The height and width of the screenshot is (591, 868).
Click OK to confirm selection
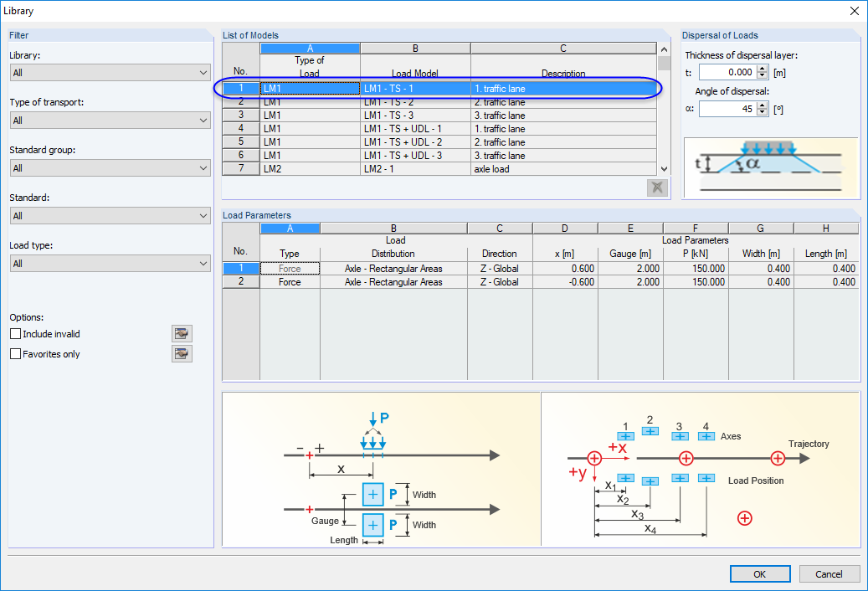(x=759, y=574)
